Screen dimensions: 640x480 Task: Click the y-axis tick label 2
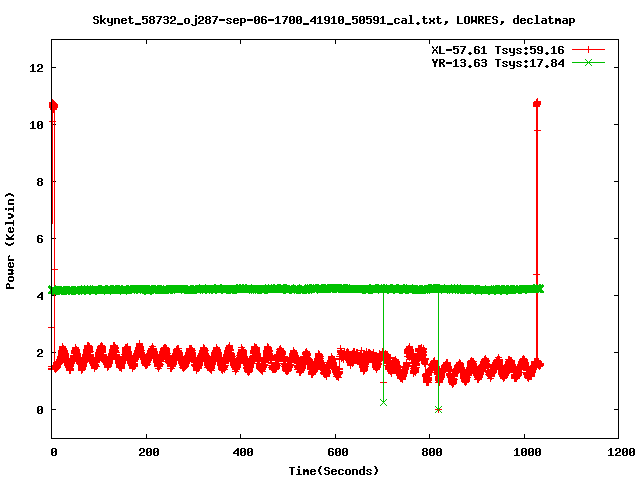coord(40,353)
